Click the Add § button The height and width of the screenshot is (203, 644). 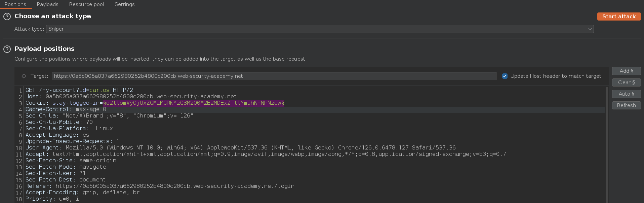(626, 71)
